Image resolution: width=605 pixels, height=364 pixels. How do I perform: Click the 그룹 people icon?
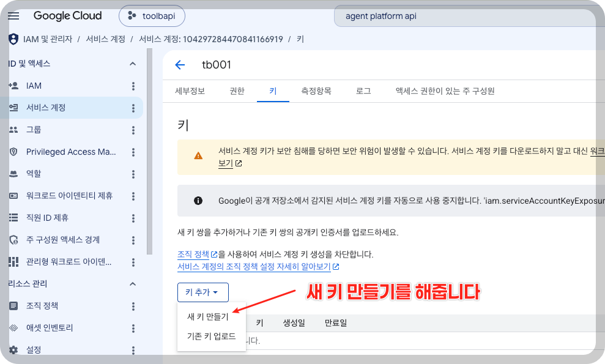13,130
